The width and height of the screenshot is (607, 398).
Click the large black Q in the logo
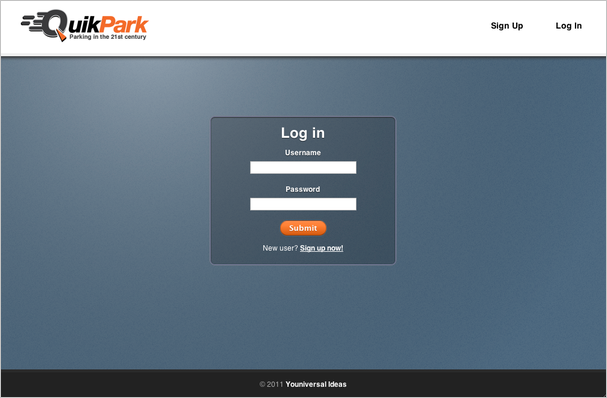pyautogui.click(x=54, y=24)
